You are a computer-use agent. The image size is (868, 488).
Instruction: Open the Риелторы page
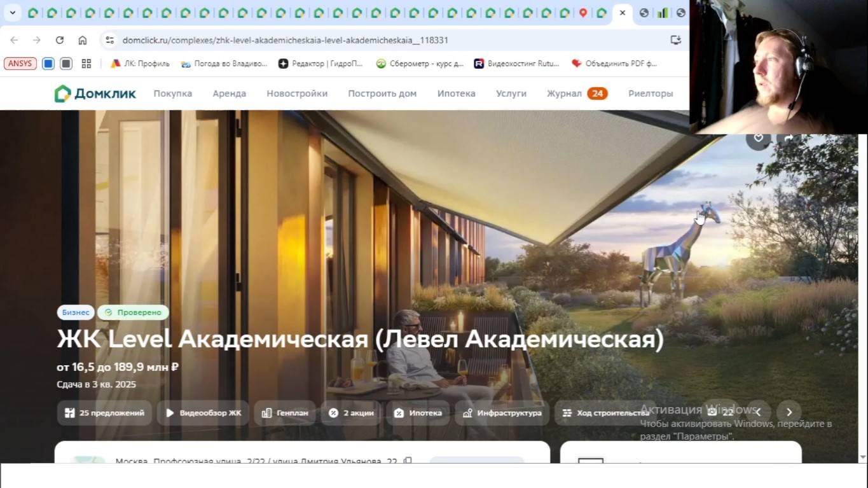pyautogui.click(x=651, y=94)
